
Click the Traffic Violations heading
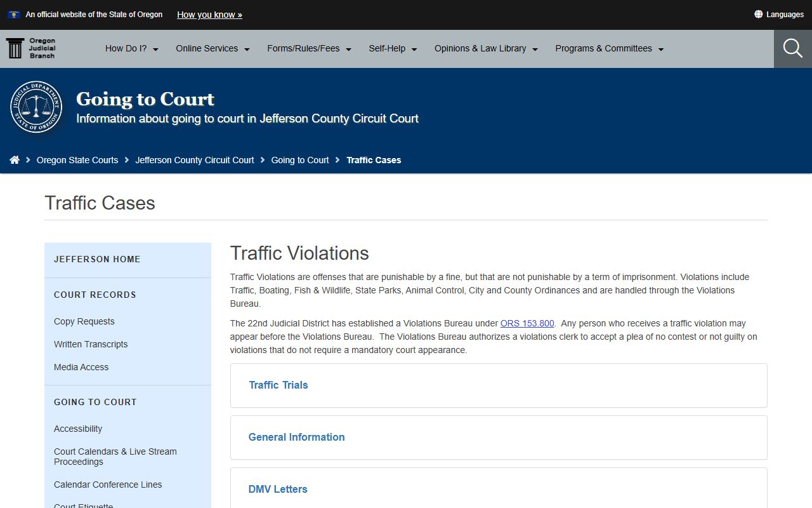click(299, 253)
